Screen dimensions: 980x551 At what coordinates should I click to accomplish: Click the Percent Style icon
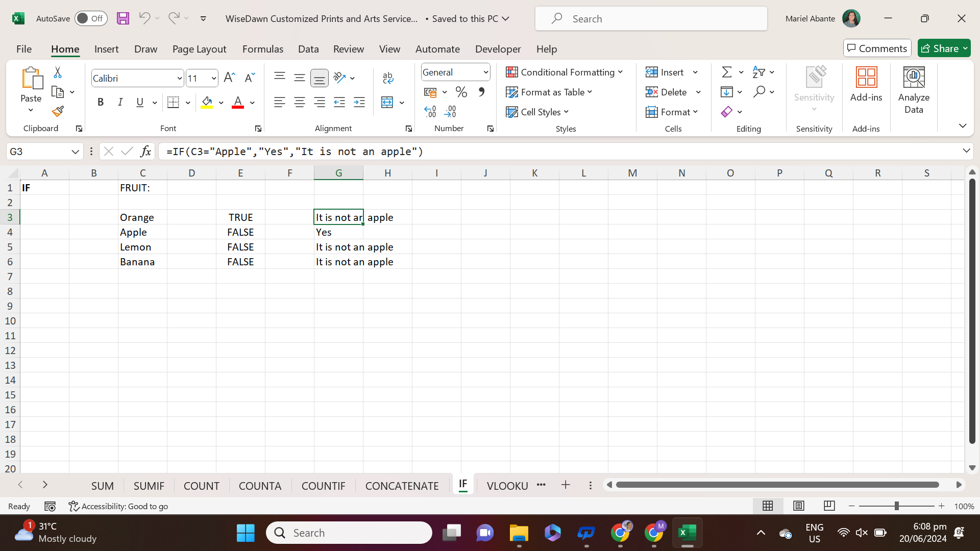(461, 92)
